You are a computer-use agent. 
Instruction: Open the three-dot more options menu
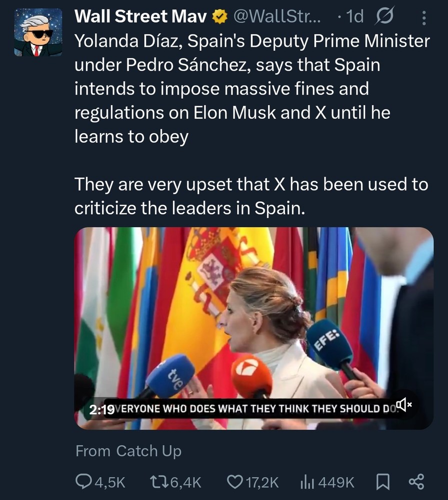pos(423,16)
